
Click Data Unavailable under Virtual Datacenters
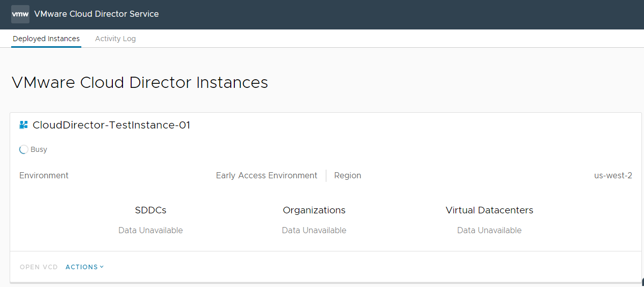point(489,230)
